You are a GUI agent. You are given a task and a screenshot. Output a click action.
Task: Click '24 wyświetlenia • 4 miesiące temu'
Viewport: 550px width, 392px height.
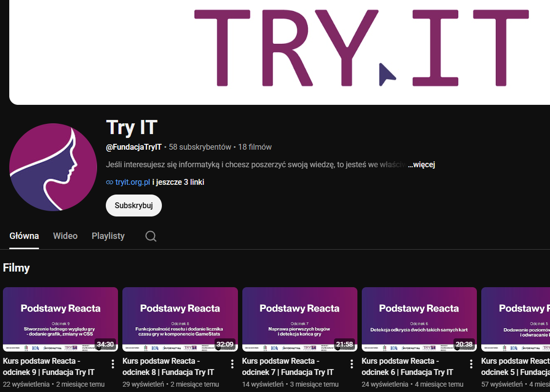tap(412, 384)
